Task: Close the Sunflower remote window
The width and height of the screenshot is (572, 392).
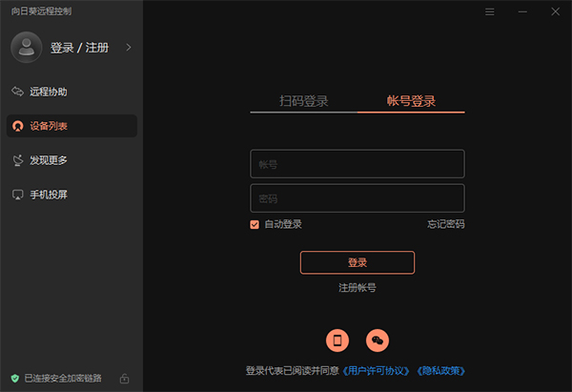Action: pos(555,11)
